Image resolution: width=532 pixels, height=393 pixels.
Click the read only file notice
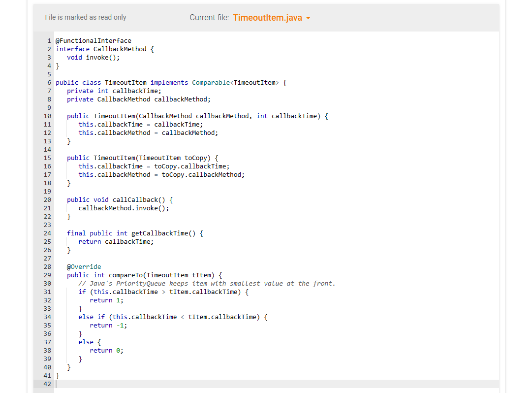click(85, 17)
